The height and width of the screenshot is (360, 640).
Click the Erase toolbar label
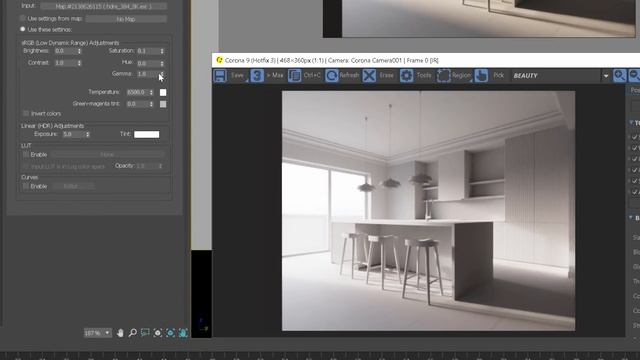[387, 76]
